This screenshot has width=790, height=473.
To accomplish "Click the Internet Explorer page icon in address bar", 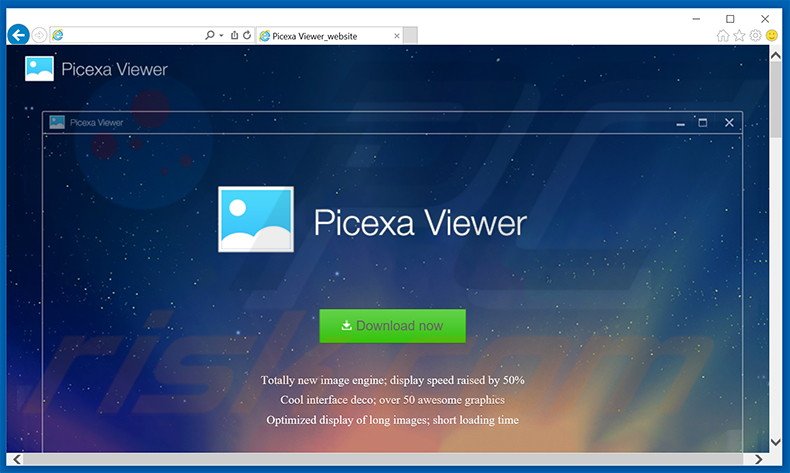I will [58, 35].
